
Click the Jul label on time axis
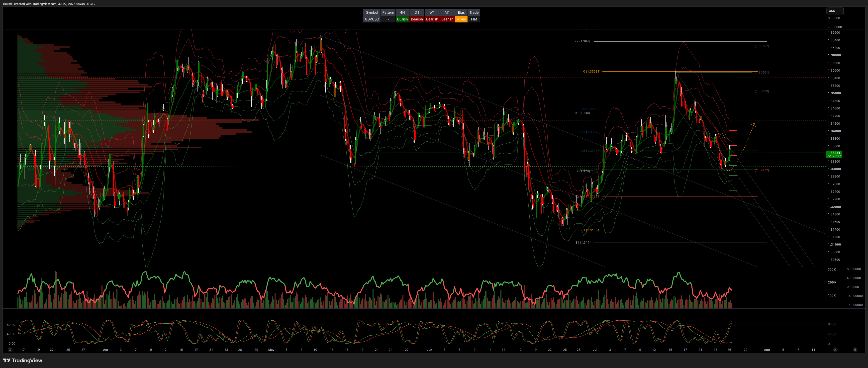coord(595,350)
